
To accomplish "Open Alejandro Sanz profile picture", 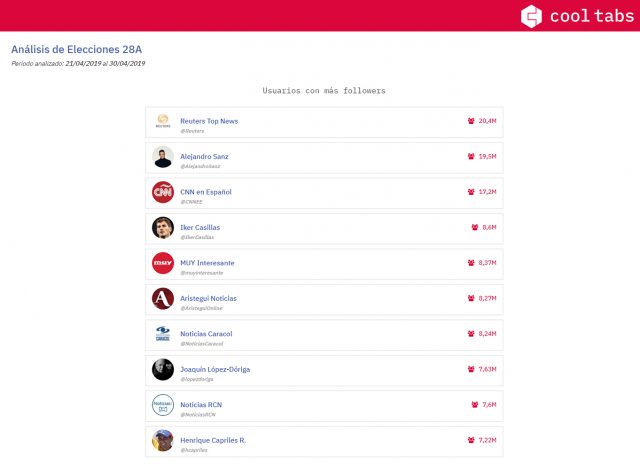I will coord(163,157).
